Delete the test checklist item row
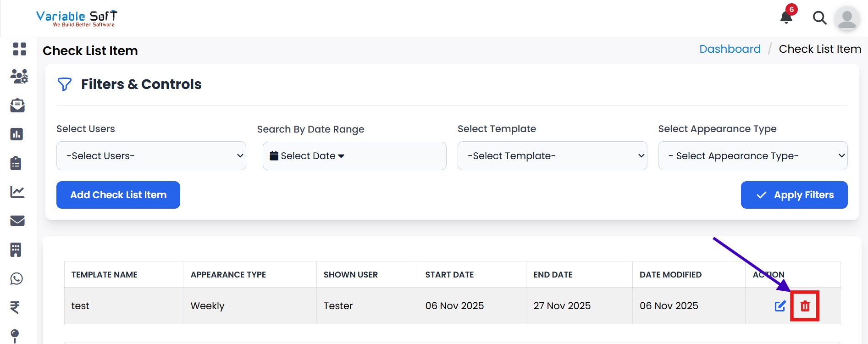Viewport: 868px width, 344px height. [x=805, y=306]
